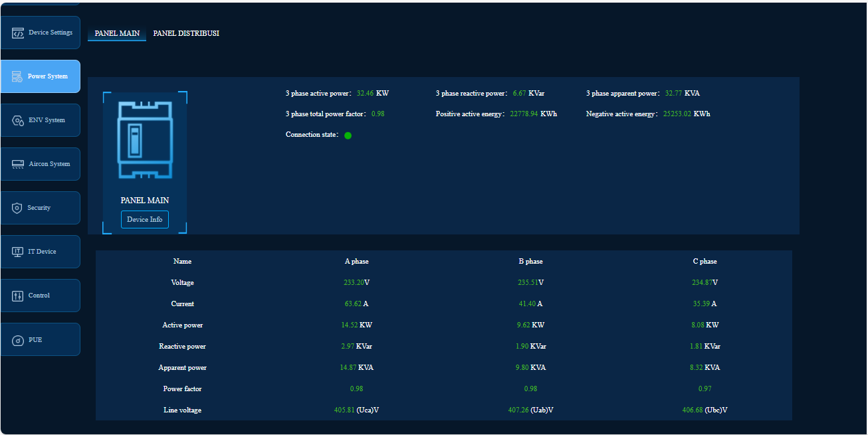
Task: Click the Device Info button
Action: coord(145,220)
